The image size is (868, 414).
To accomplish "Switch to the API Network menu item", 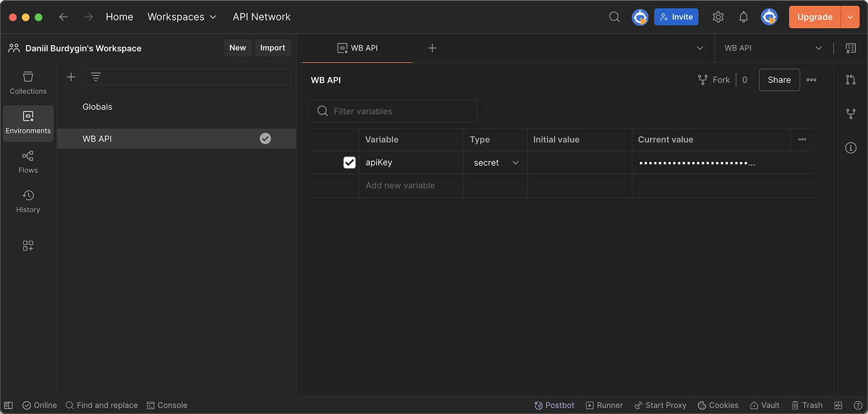I will click(x=261, y=17).
